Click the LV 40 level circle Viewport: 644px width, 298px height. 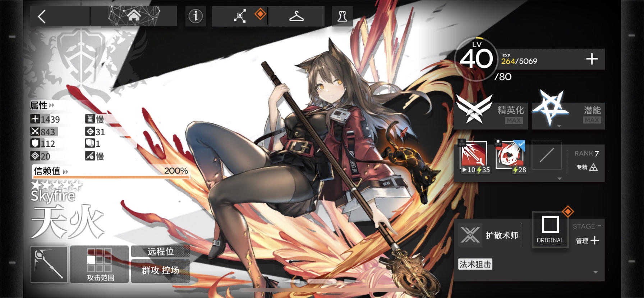click(476, 59)
